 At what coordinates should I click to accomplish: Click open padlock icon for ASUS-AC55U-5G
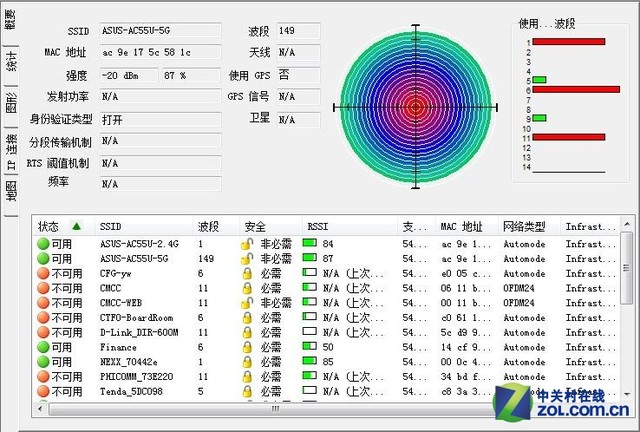click(x=247, y=259)
